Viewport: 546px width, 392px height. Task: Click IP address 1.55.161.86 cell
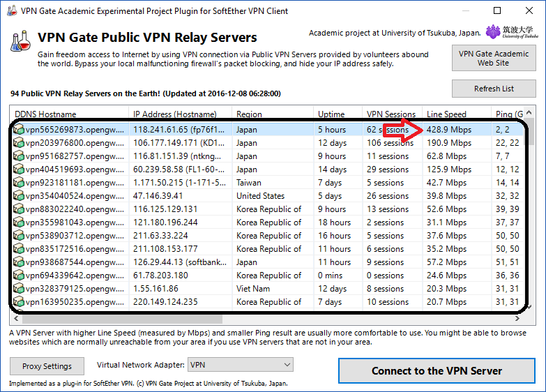pos(156,289)
